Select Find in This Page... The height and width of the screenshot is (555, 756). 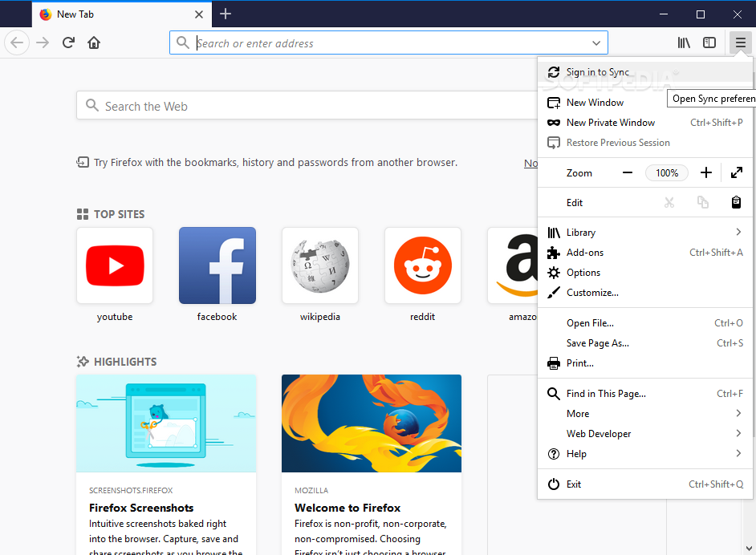(x=645, y=394)
